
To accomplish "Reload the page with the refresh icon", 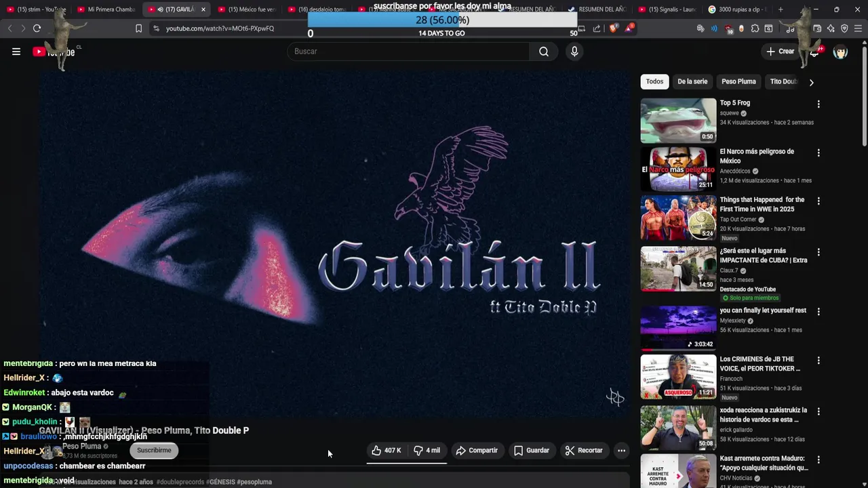I will [37, 28].
